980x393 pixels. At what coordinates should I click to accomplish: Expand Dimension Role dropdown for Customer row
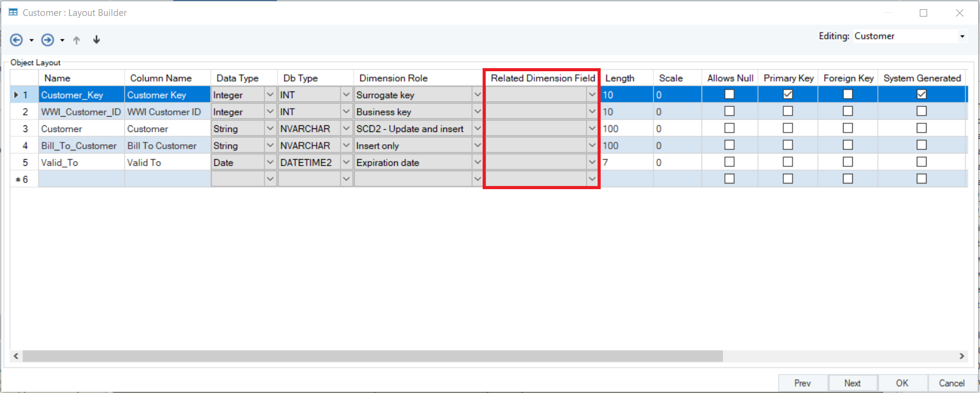tap(477, 128)
